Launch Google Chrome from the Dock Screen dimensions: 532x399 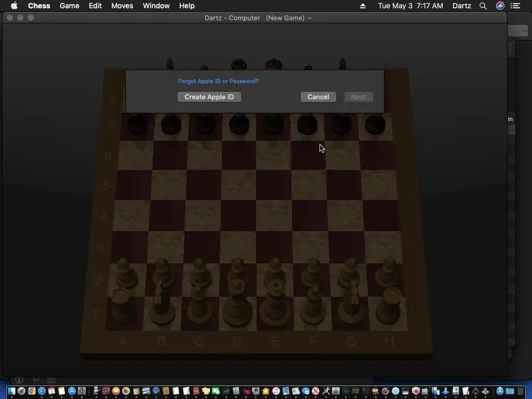[32, 391]
